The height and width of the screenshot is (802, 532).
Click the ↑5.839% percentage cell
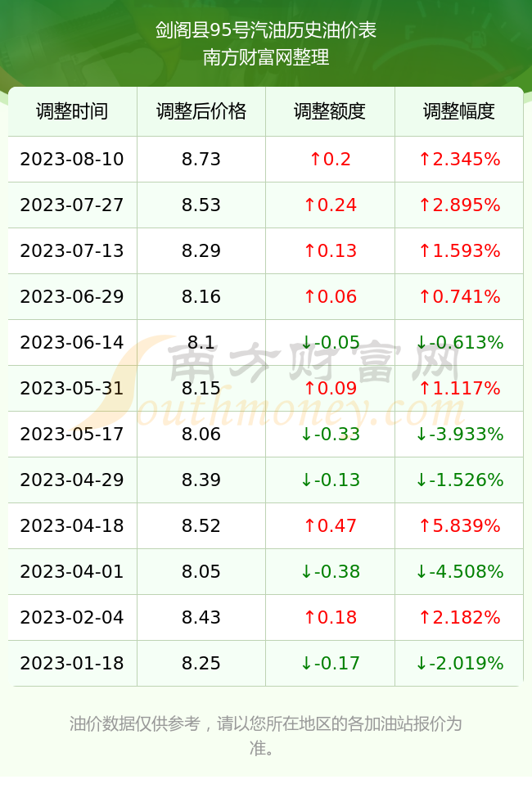(459, 525)
